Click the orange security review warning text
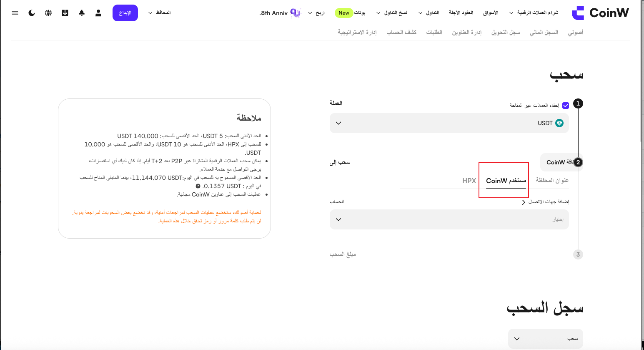Viewport: 644px width, 350px height. [167, 217]
